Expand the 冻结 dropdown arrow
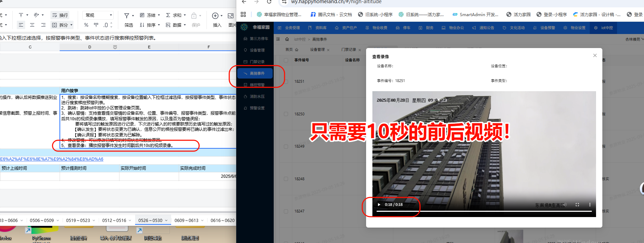 coord(159,15)
